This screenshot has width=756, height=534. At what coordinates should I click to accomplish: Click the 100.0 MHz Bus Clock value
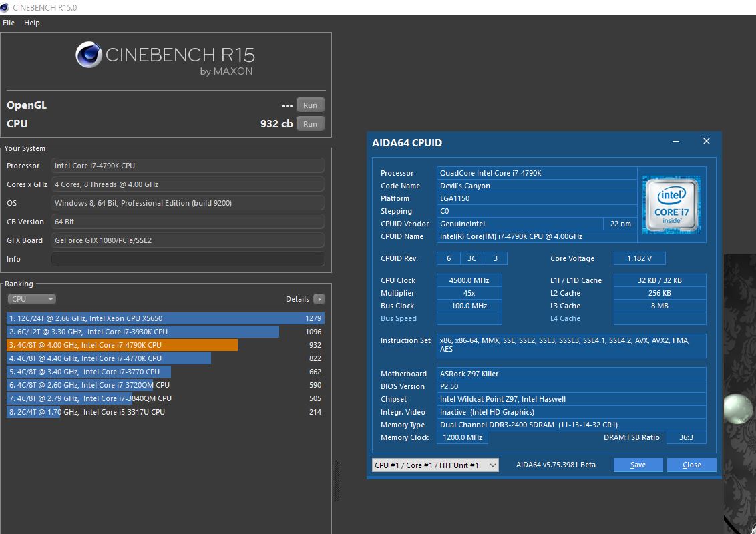tap(469, 306)
